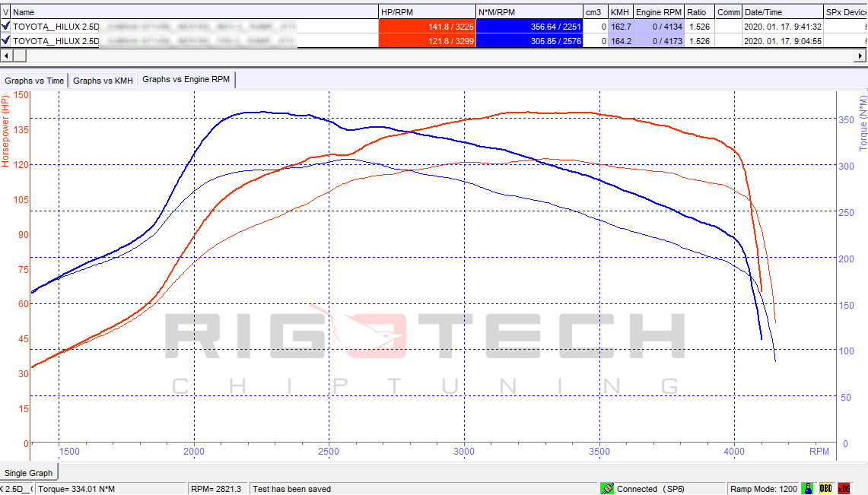Select the blue 356.64 / 2251 torque cell
The height and width of the screenshot is (495, 868).
click(529, 26)
